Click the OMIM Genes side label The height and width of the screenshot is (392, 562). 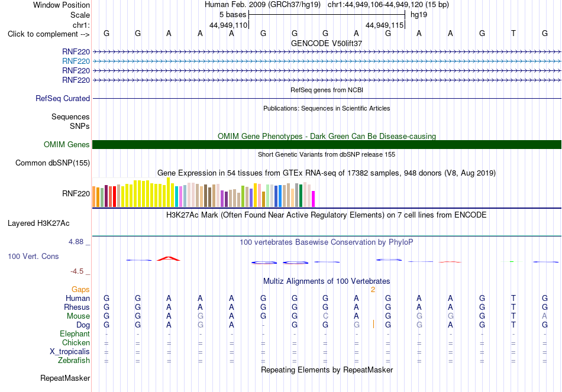pos(67,144)
